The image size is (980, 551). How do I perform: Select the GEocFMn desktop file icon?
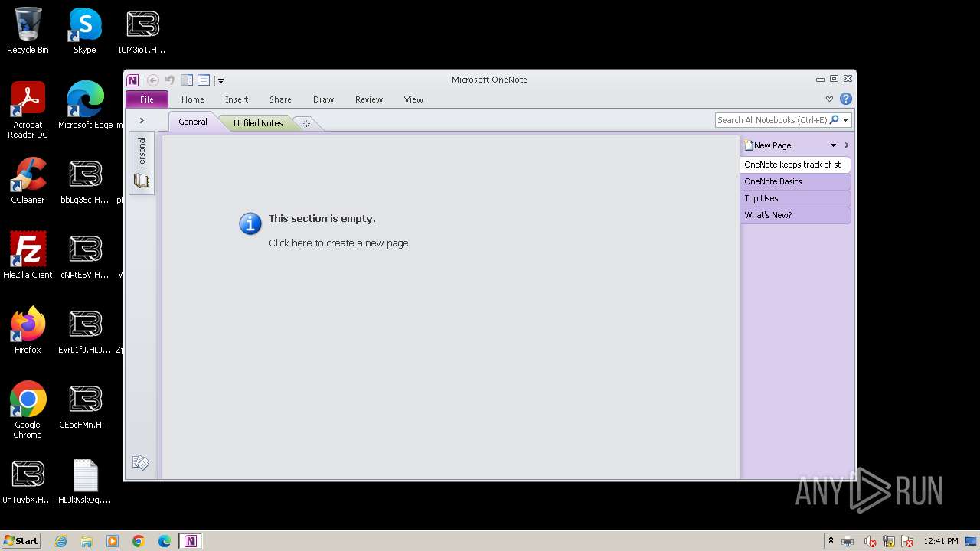(x=85, y=406)
